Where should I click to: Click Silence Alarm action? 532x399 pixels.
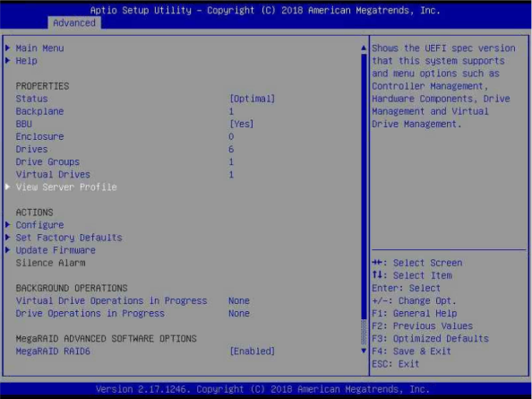tap(50, 263)
